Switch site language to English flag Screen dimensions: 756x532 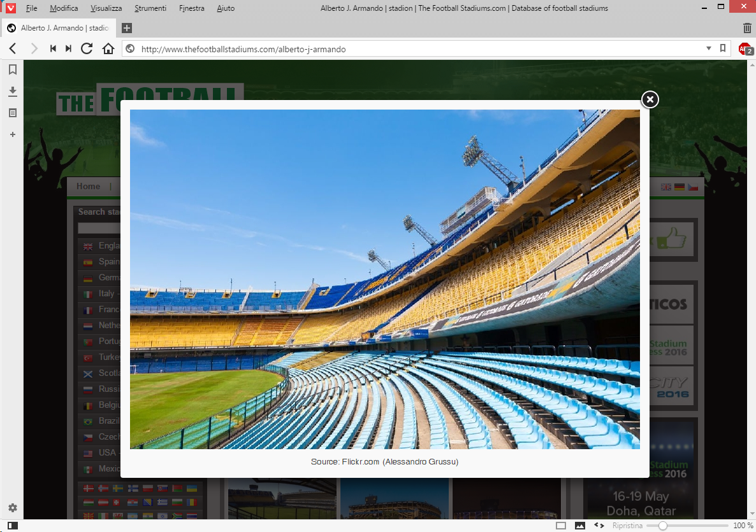point(666,187)
